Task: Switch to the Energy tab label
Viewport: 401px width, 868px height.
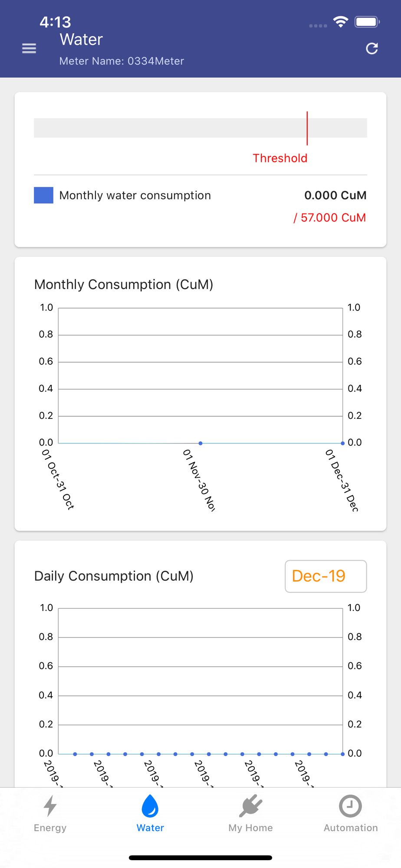Action: [50, 828]
